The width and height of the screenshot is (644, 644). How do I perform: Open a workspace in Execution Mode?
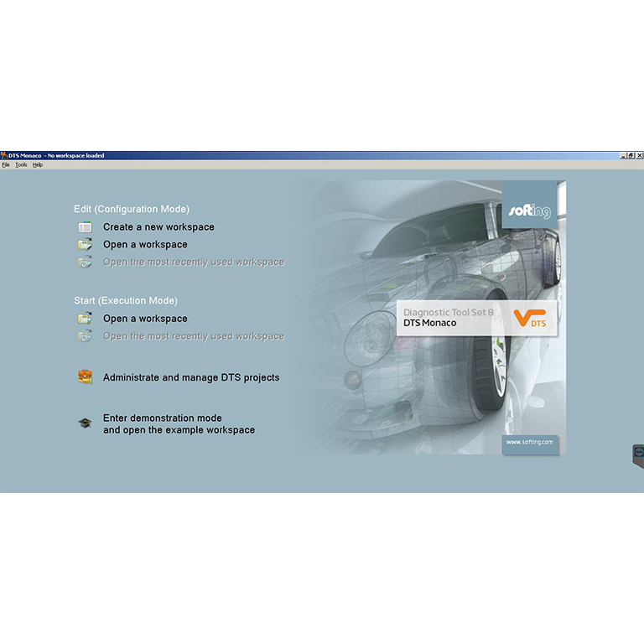pos(145,319)
